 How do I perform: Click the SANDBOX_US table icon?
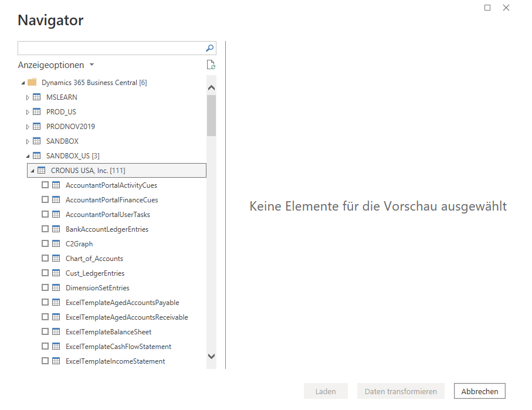[36, 156]
